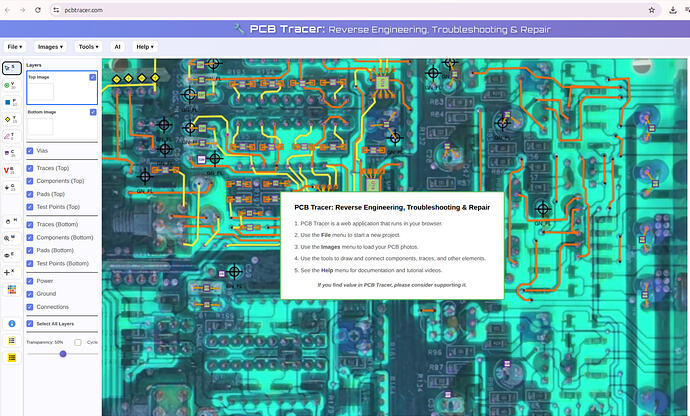Select the Trace (T) drawing tool
This screenshot has width=690, height=416.
point(11,136)
